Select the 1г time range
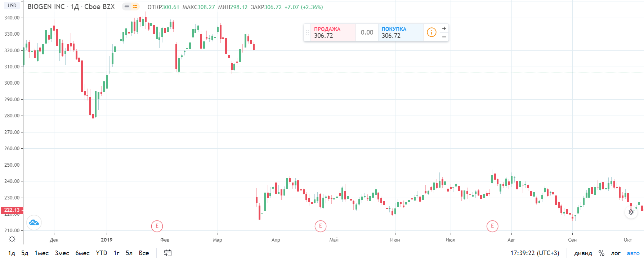This screenshot has width=644, height=270. 116,253
